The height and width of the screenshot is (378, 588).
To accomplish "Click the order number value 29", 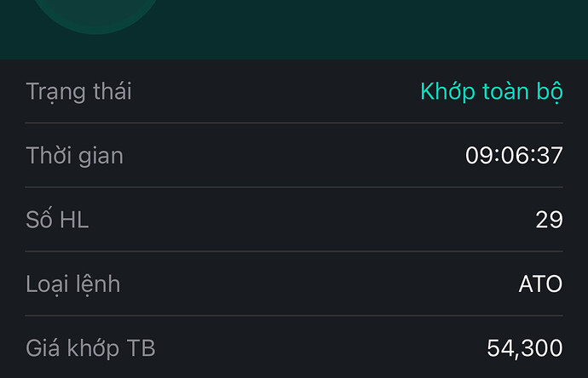I will click(549, 220).
